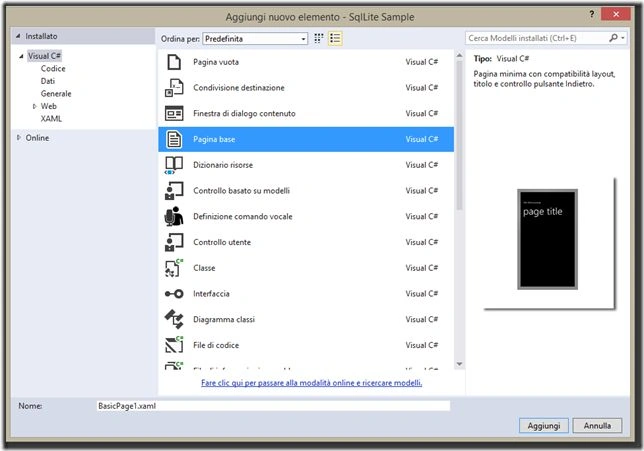
Task: Select the Codice category
Action: [53, 69]
